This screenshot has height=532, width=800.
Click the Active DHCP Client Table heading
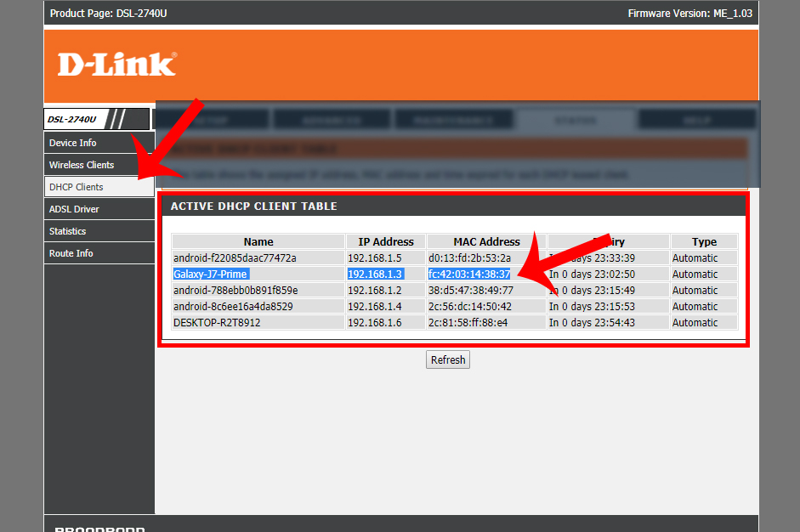[253, 206]
